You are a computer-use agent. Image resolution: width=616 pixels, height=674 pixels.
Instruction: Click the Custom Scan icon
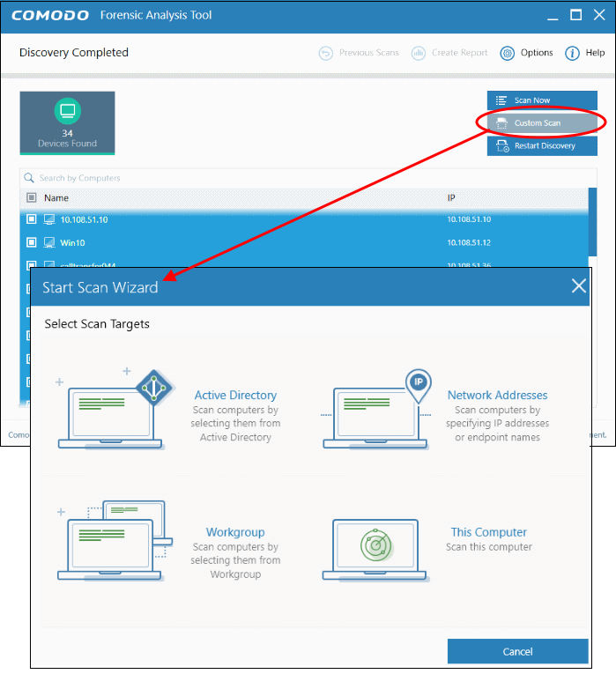[x=501, y=123]
